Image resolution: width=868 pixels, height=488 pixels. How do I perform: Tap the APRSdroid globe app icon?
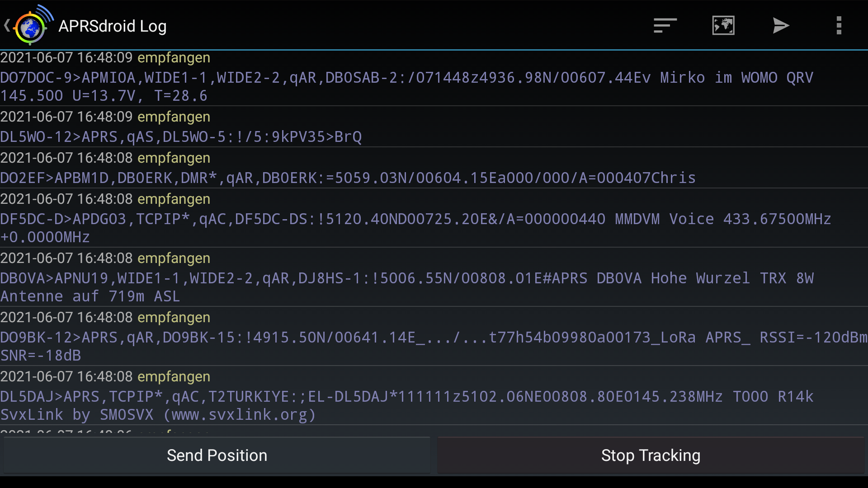coord(30,26)
